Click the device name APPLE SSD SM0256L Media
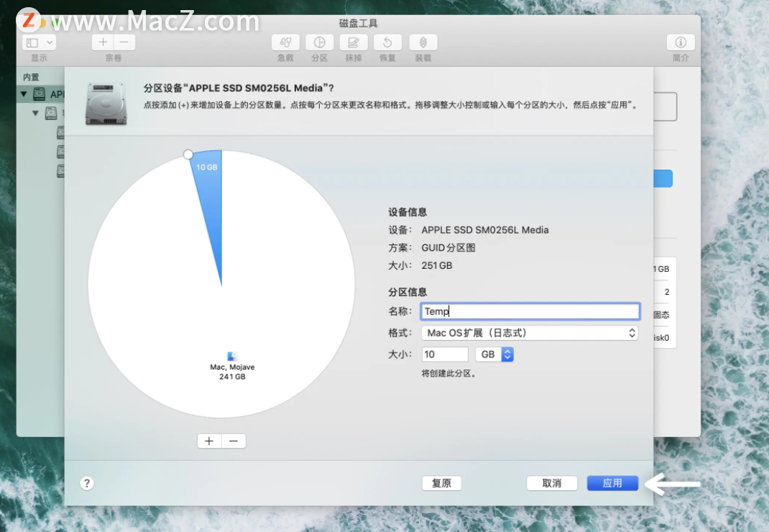 point(485,230)
